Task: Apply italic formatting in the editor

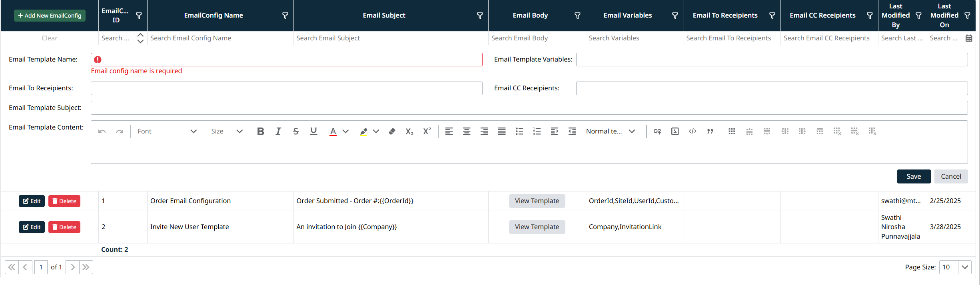Action: click(278, 131)
